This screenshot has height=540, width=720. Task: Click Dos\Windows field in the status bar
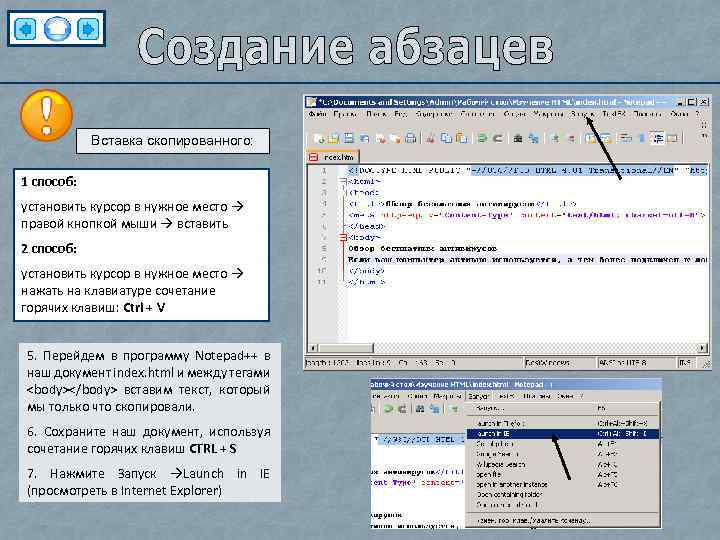(559, 363)
